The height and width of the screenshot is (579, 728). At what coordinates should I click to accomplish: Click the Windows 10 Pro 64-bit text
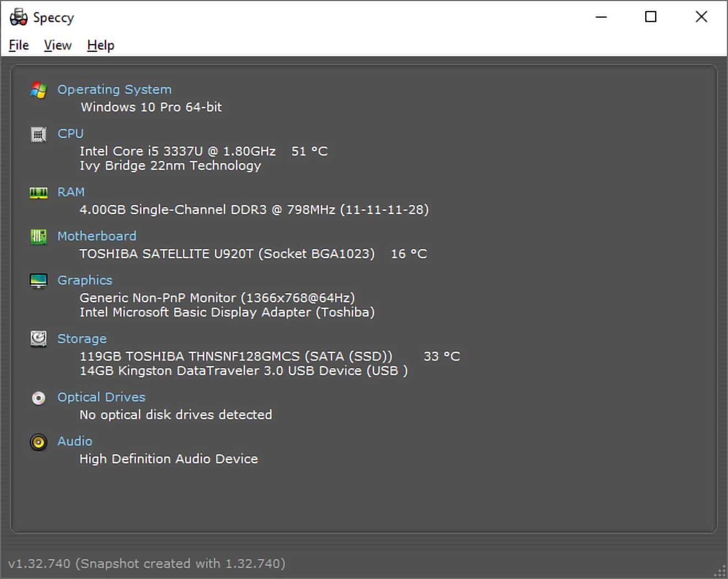click(151, 107)
